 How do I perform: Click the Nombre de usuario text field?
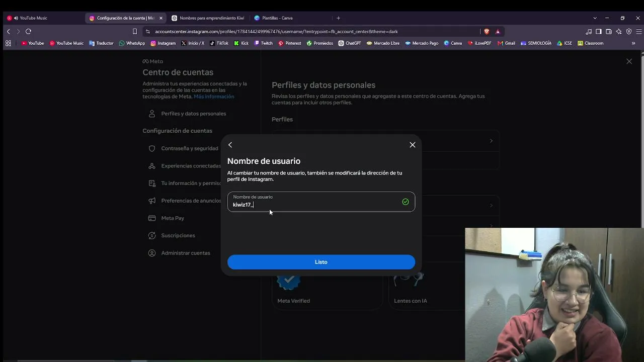(321, 202)
